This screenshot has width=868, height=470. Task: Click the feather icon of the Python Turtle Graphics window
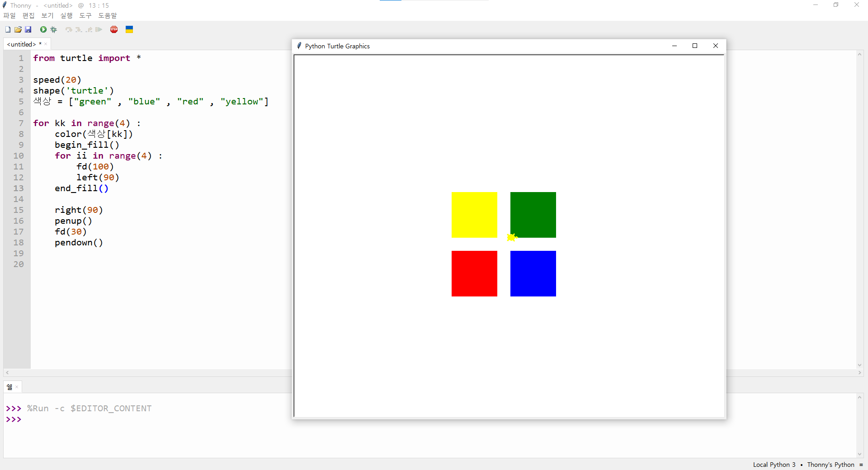coord(299,46)
